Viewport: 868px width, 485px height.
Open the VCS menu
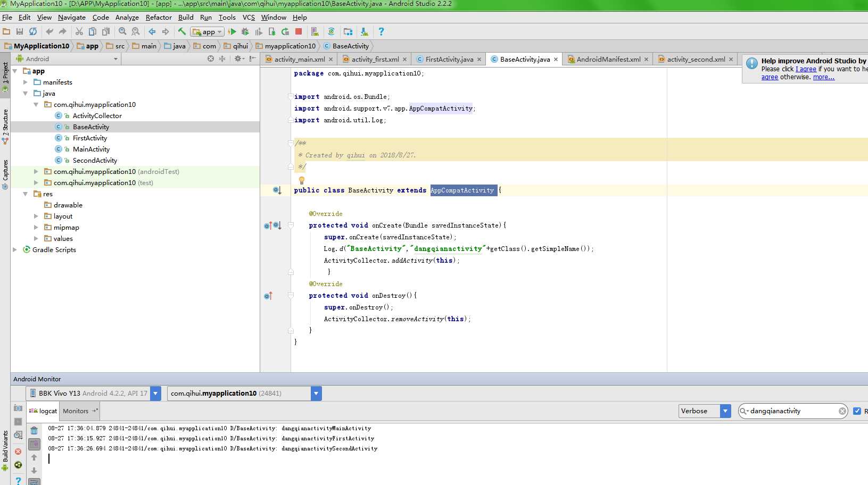(249, 18)
